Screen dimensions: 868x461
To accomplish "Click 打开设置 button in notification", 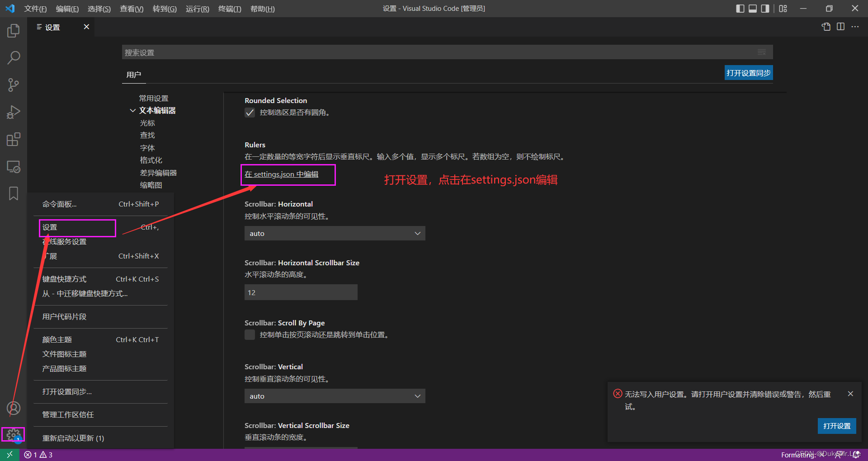I will 837,426.
